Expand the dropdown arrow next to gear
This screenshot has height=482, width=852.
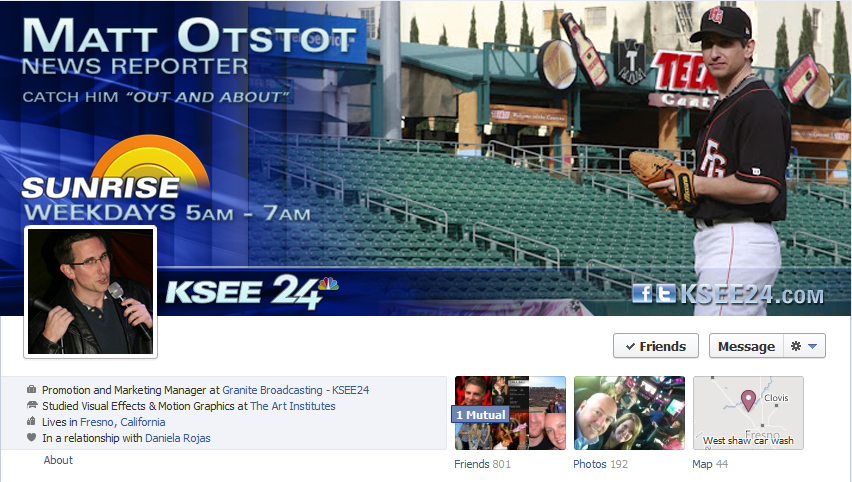(812, 346)
